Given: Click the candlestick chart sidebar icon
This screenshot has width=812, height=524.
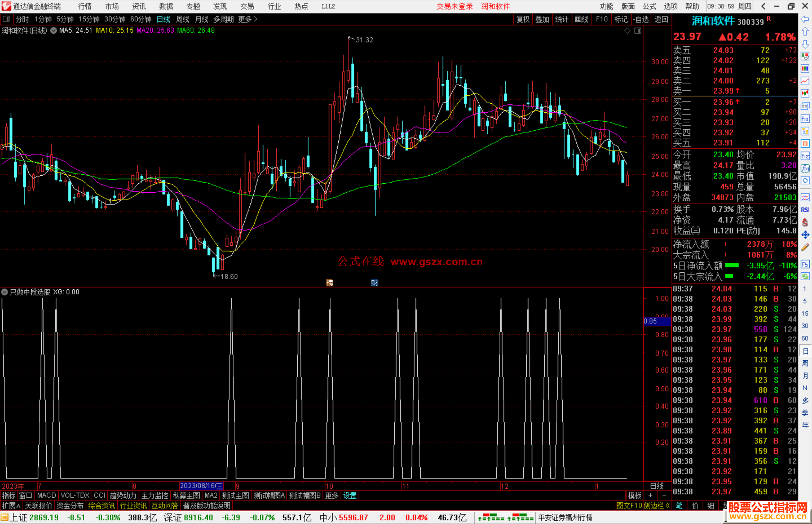Looking at the screenshot, I should coord(805,93).
